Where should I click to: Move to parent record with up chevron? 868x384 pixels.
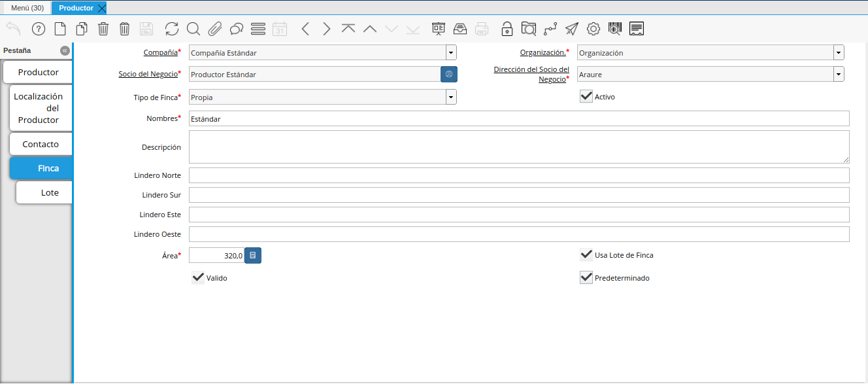point(370,29)
